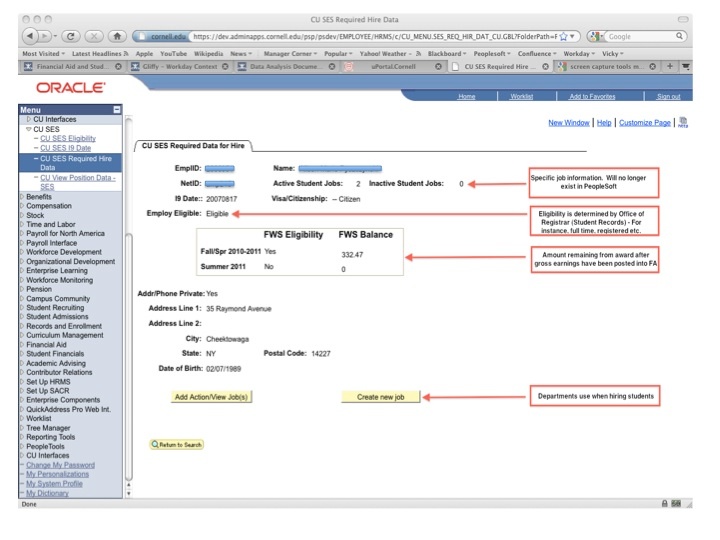This screenshot has width=720, height=540.
Task: Click the YouTube bookmark
Action: tap(173, 54)
